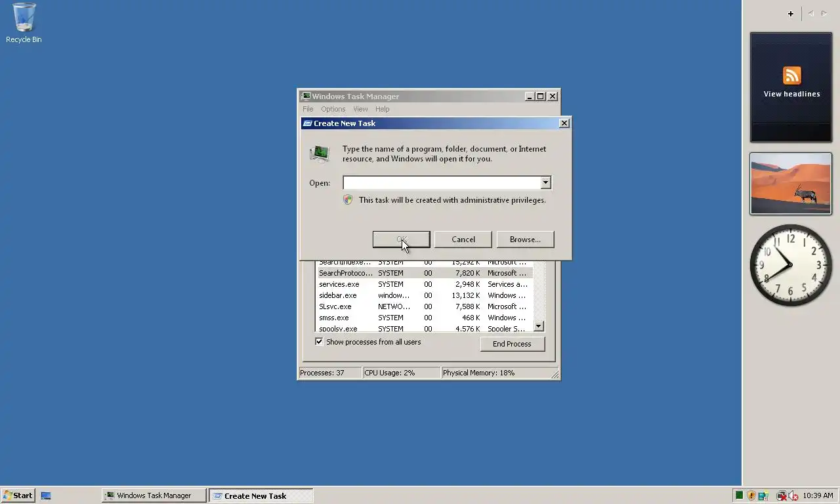840x504 pixels.
Task: Click the Browse... button
Action: coord(525,240)
